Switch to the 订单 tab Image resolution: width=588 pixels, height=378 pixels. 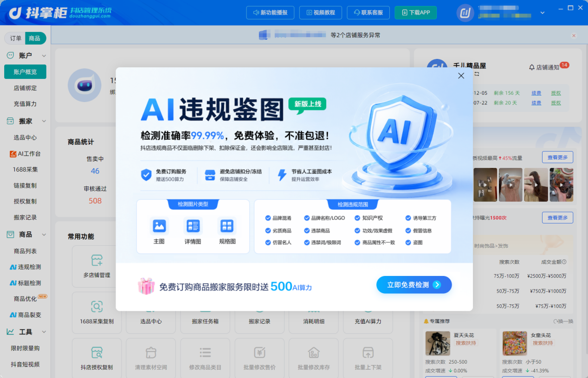point(16,38)
